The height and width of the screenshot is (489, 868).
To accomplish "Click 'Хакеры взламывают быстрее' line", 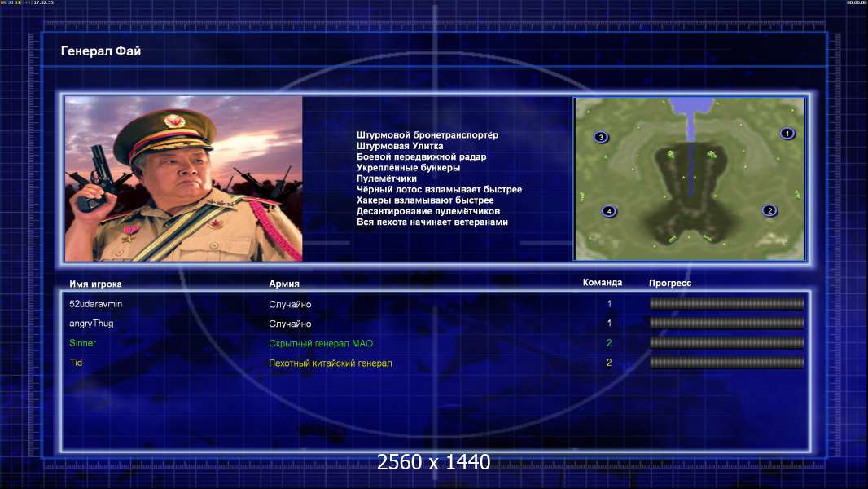I will click(425, 200).
